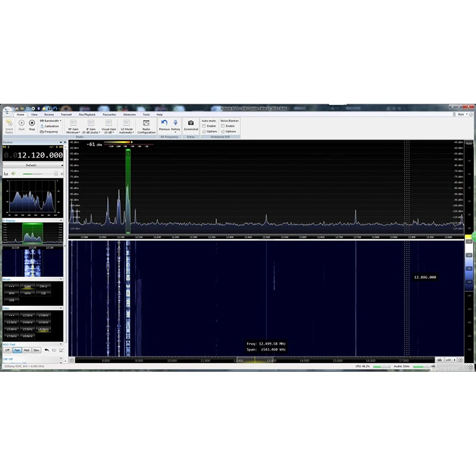Select SAM mode
This screenshot has width=476, height=476.
pos(27,286)
